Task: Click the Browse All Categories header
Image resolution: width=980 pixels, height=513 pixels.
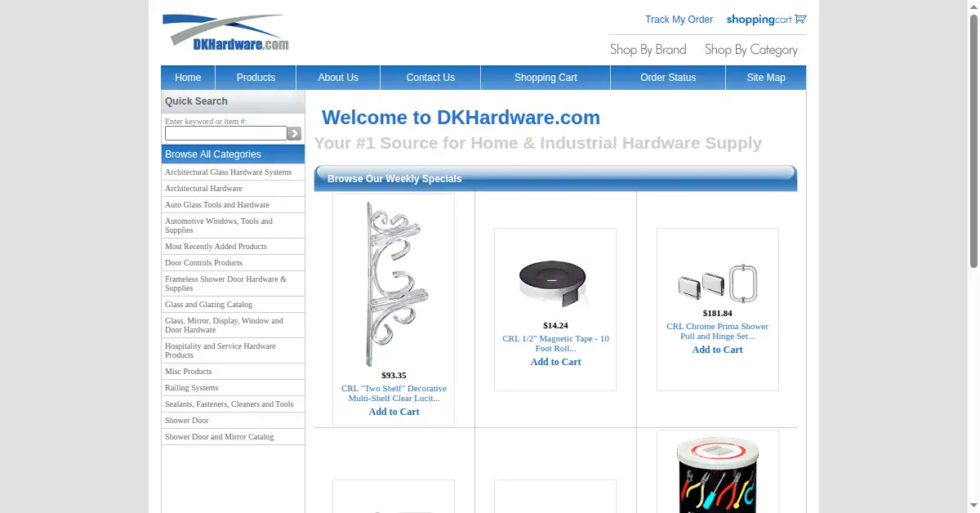Action: pos(233,154)
